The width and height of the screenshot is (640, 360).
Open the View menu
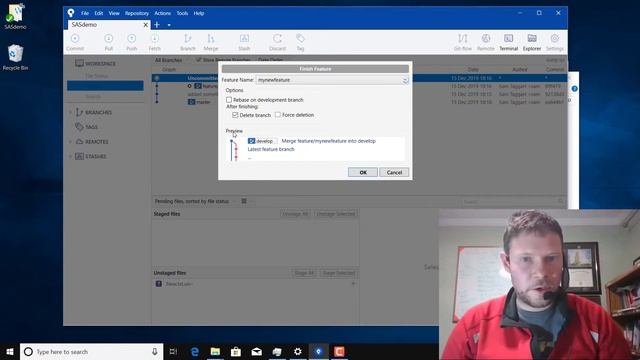click(114, 13)
